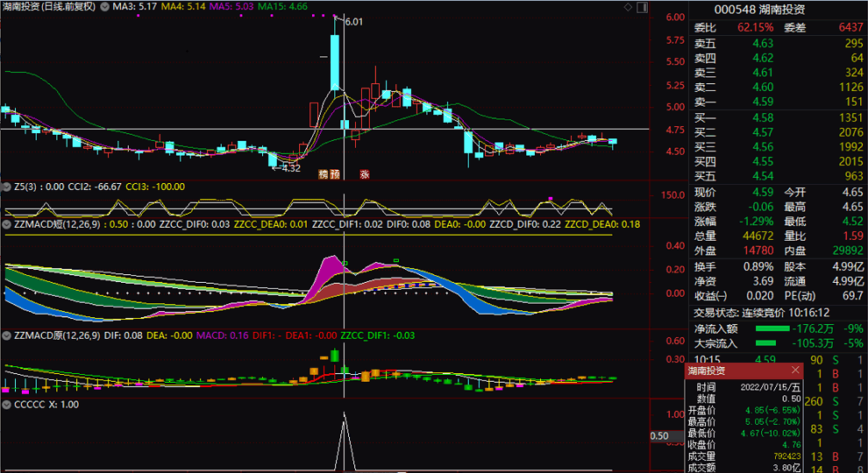Click the 收盘价 4.76 row in popup

744,445
